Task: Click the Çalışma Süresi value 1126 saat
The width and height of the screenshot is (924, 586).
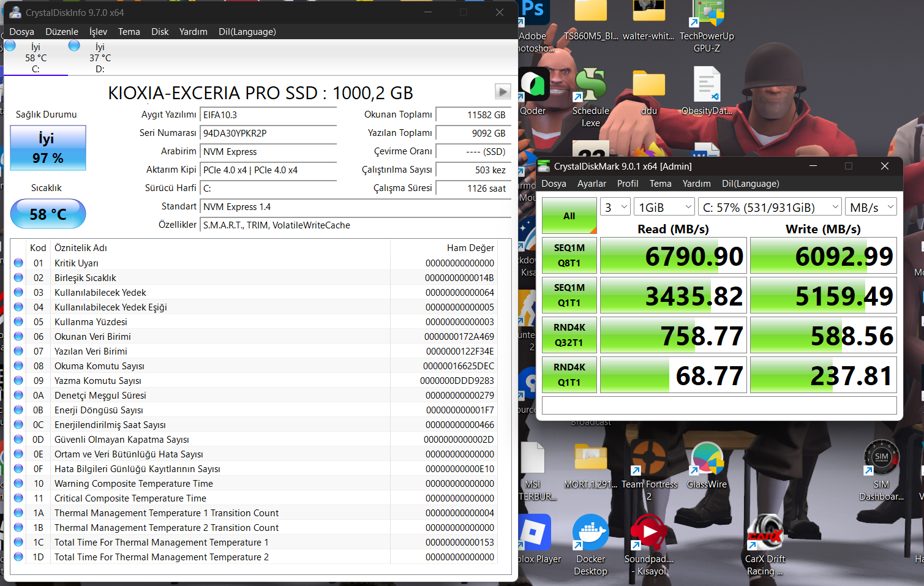Action: [x=473, y=189]
